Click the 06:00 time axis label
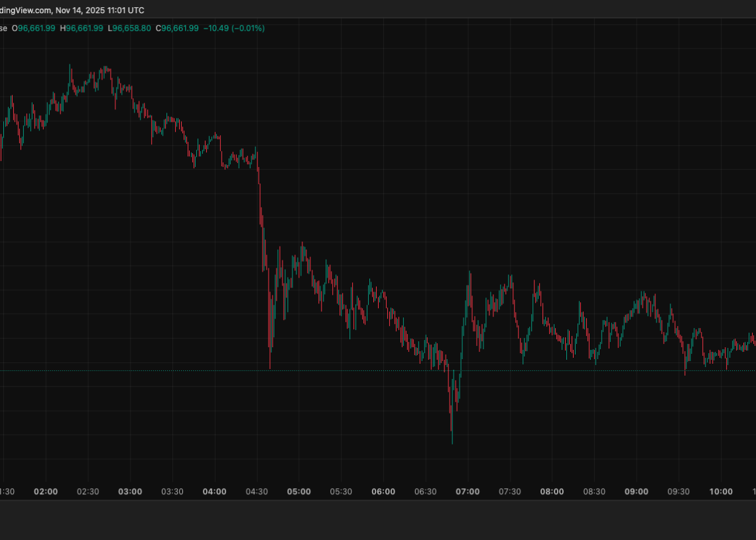This screenshot has width=756, height=540. [x=383, y=492]
